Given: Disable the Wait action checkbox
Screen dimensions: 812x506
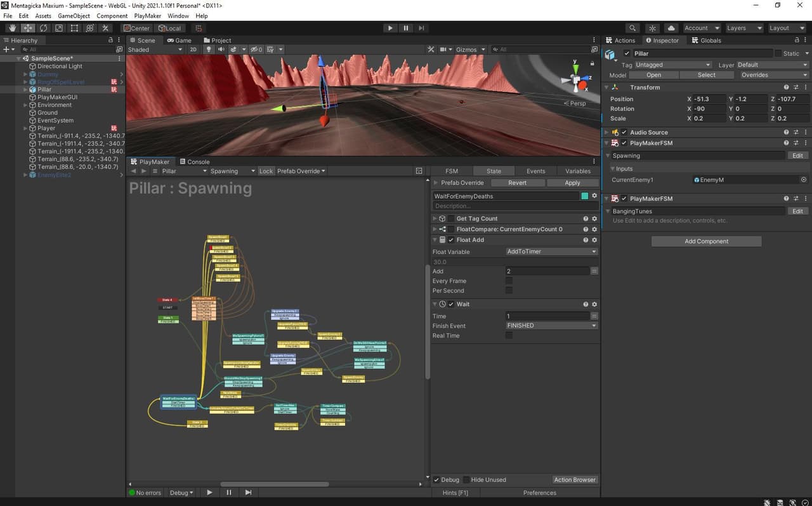Looking at the screenshot, I should [451, 304].
